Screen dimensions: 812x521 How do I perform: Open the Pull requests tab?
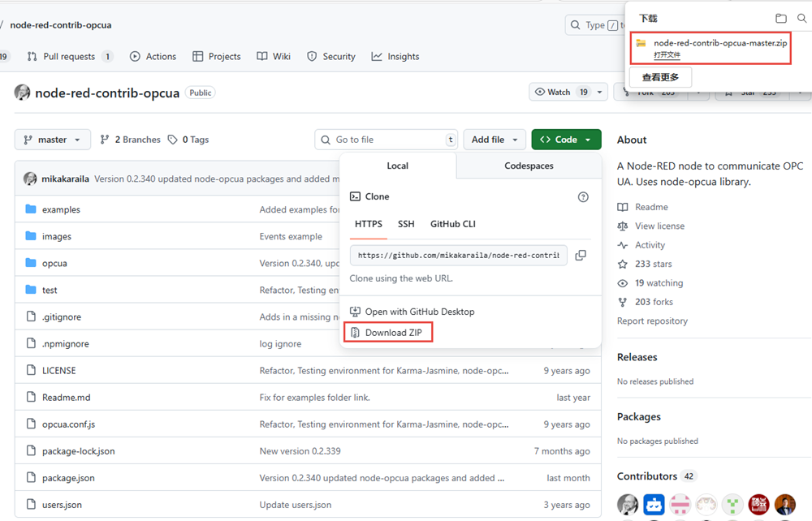point(69,56)
